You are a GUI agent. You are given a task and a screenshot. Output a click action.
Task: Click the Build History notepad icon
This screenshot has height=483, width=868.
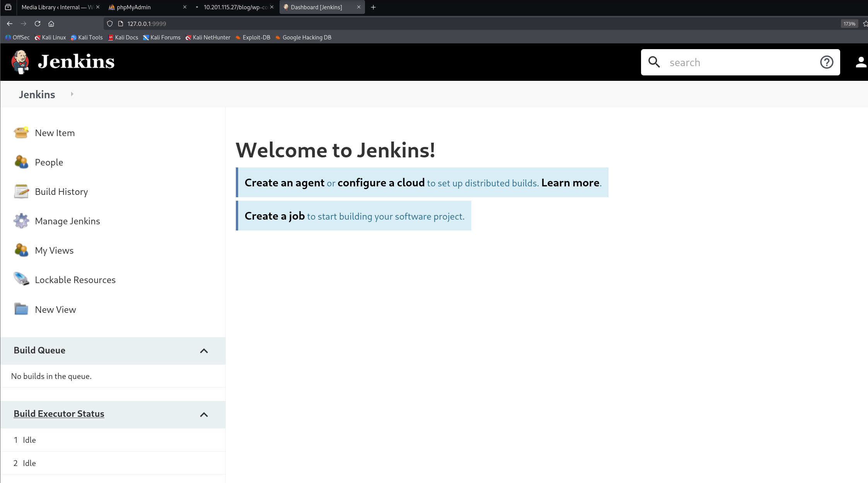pyautogui.click(x=21, y=191)
